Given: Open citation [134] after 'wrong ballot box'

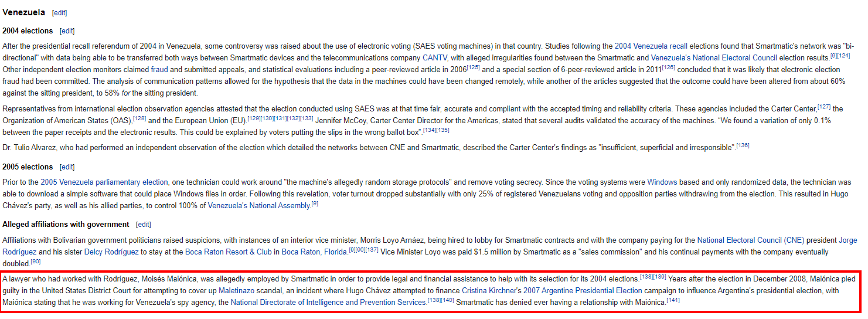Looking at the screenshot, I should 430,130.
